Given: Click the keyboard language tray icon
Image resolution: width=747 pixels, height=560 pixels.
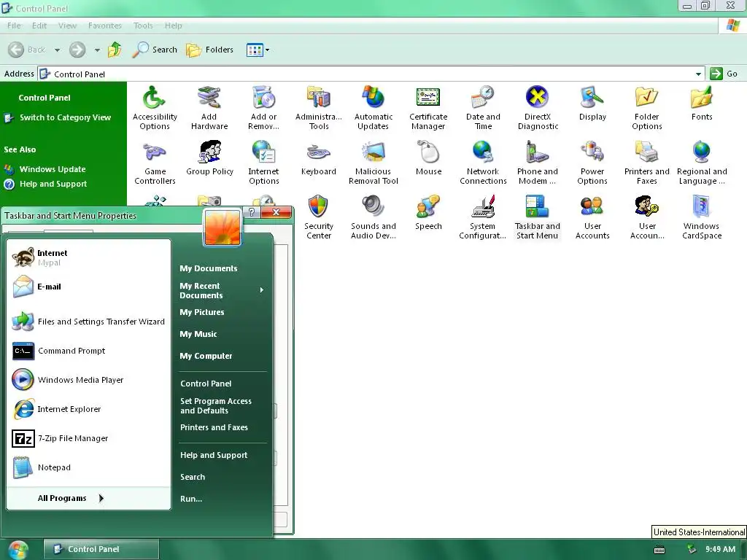Looking at the screenshot, I should [659, 550].
